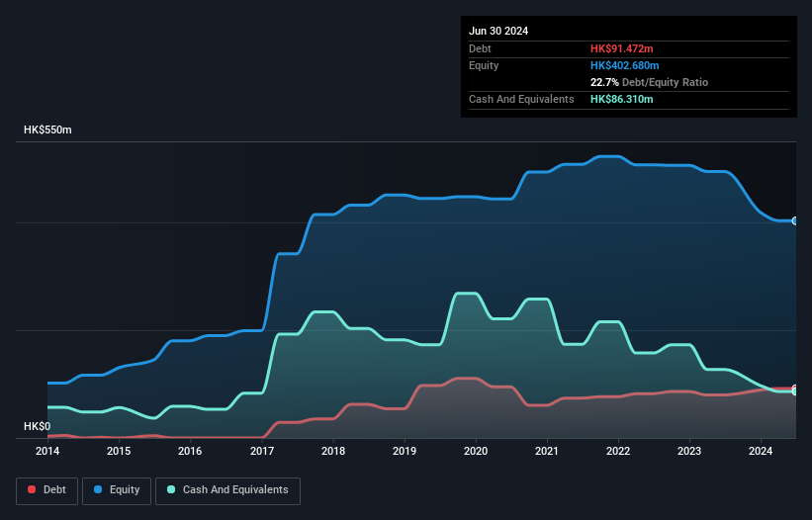The height and width of the screenshot is (520, 812).
Task: Click the HK$91.472m debt value
Action: point(621,48)
